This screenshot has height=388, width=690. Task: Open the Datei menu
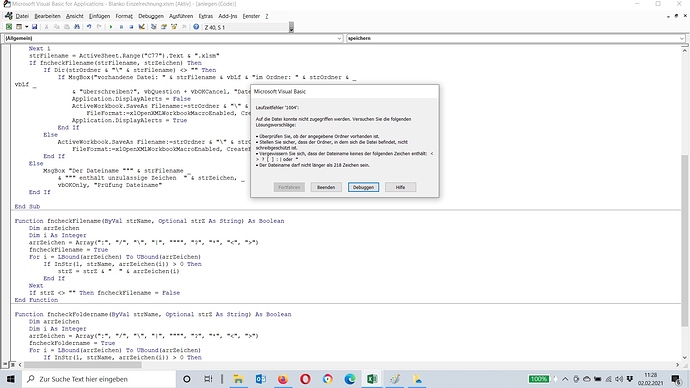[22, 16]
